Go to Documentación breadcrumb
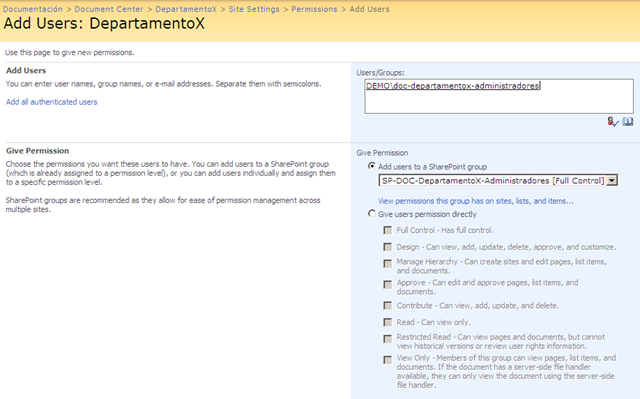The height and width of the screenshot is (399, 640). point(33,9)
